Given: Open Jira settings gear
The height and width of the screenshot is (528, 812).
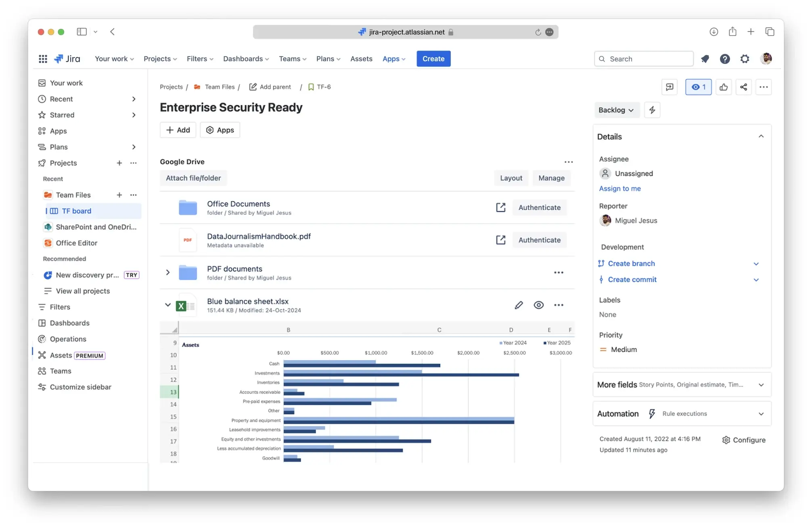Looking at the screenshot, I should point(745,59).
